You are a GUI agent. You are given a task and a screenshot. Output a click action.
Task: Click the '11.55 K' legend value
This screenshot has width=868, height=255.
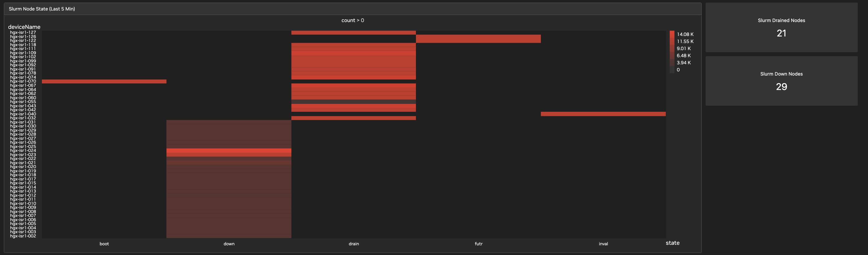click(685, 41)
